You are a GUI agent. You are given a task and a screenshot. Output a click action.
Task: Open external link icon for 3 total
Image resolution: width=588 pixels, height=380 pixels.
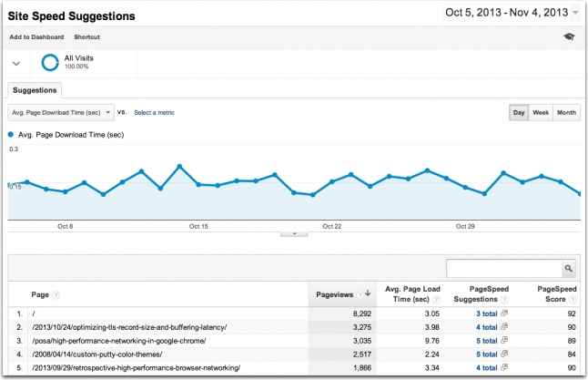pyautogui.click(x=504, y=313)
